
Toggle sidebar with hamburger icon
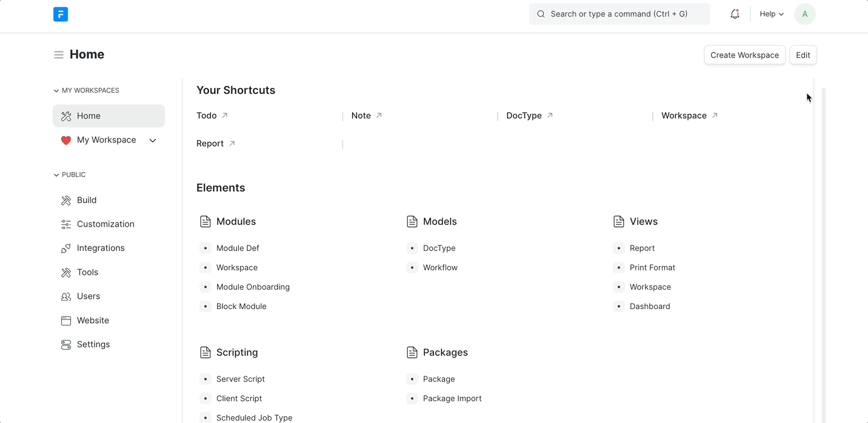59,55
